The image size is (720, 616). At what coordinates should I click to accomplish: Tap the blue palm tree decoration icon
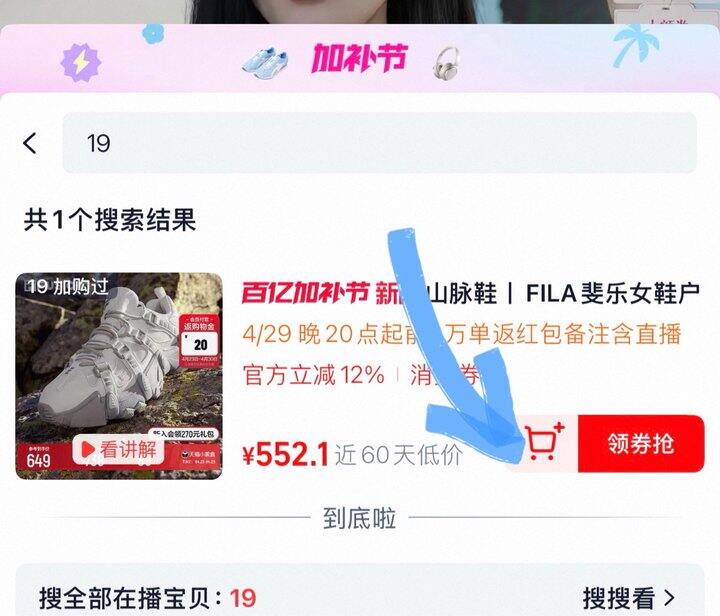635,45
